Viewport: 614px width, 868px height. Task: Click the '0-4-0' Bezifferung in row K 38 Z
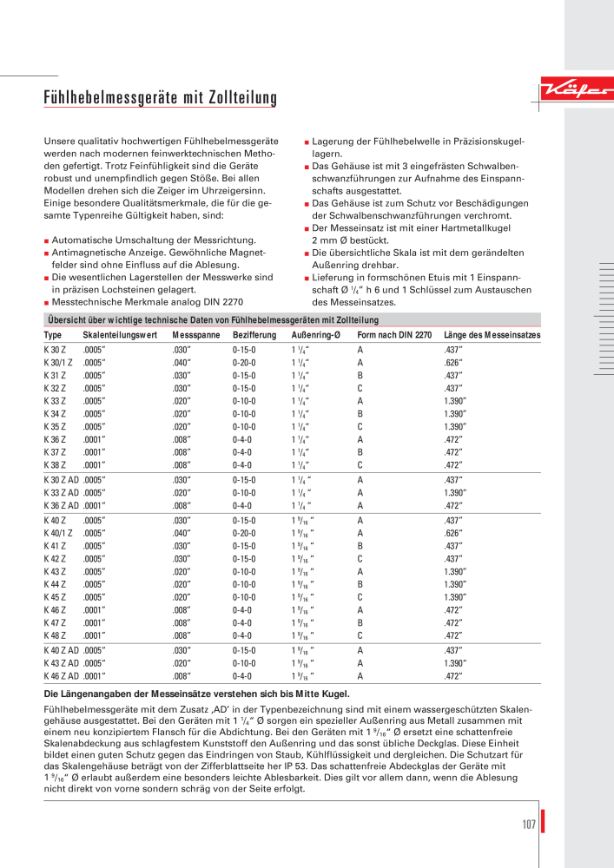242,465
